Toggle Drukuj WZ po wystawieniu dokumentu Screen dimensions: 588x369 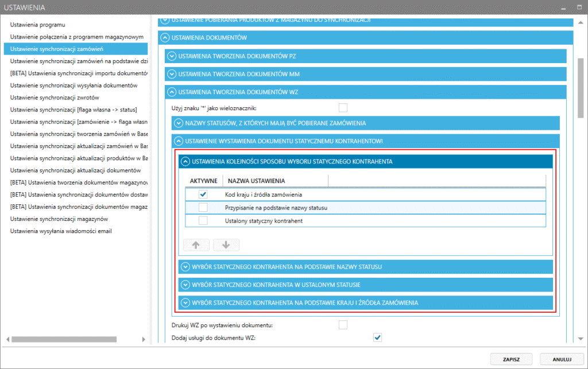coord(343,325)
